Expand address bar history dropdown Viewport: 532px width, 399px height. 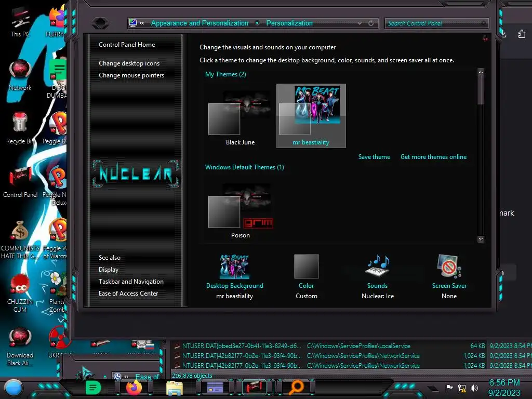click(x=360, y=23)
